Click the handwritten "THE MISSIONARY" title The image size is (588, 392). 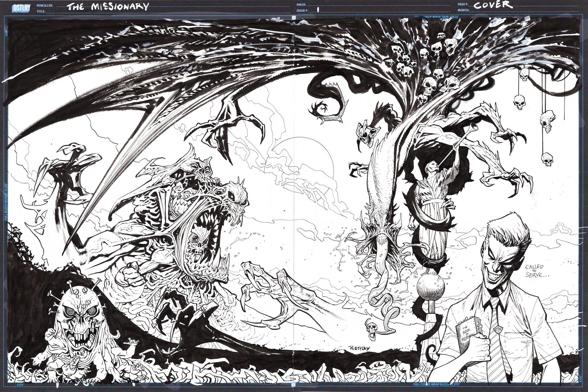click(108, 7)
